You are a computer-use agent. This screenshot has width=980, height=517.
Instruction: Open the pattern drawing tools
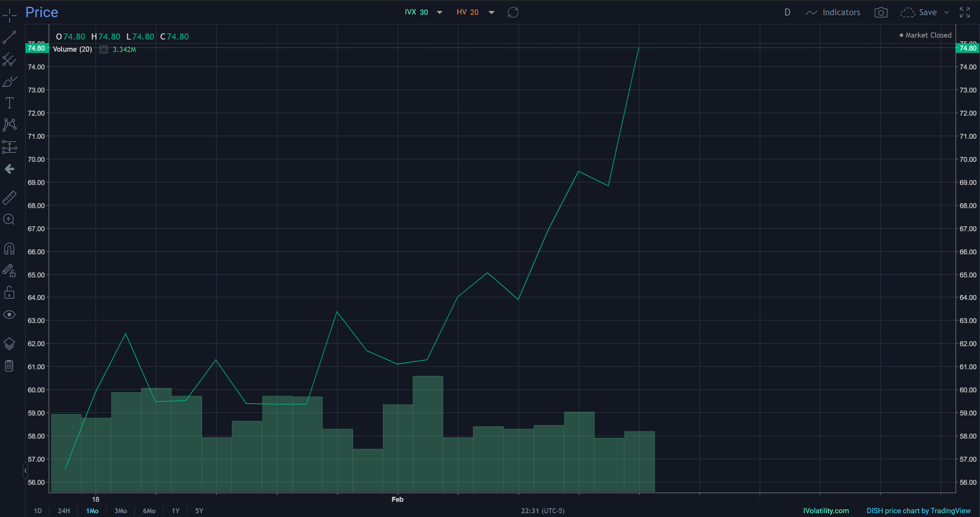pos(9,125)
